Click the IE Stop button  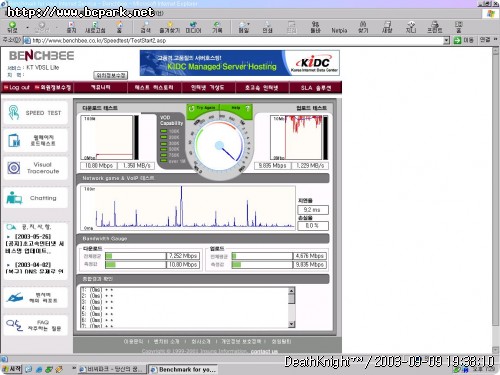(71, 27)
